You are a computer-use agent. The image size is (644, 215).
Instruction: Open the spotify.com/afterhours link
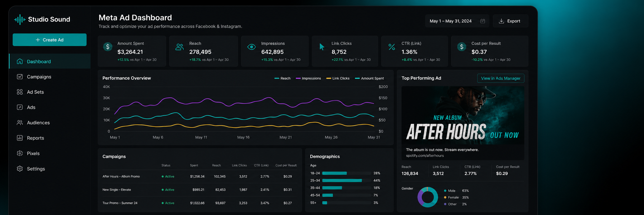(x=425, y=156)
